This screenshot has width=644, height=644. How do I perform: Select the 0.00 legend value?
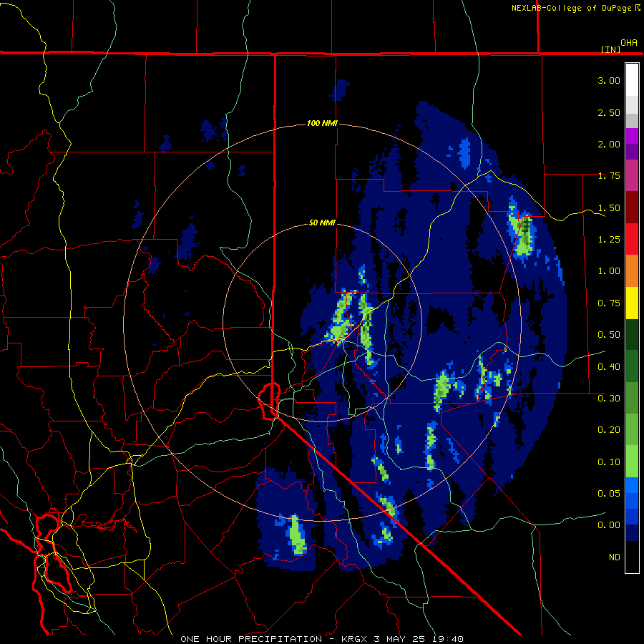609,525
